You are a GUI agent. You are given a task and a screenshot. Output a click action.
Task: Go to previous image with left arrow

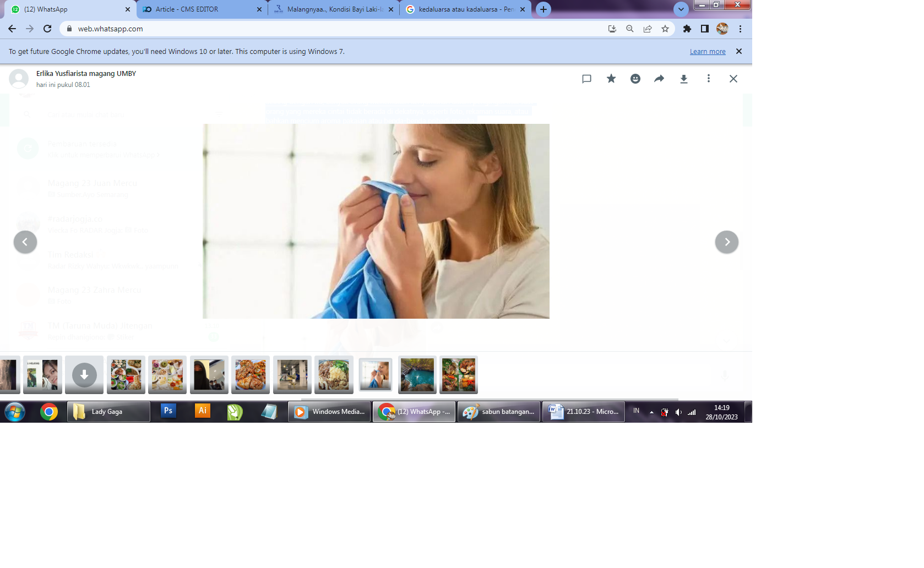pos(25,242)
